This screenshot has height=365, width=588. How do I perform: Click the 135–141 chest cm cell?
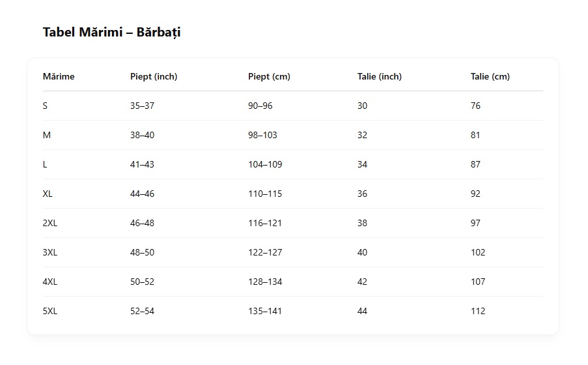click(x=265, y=311)
